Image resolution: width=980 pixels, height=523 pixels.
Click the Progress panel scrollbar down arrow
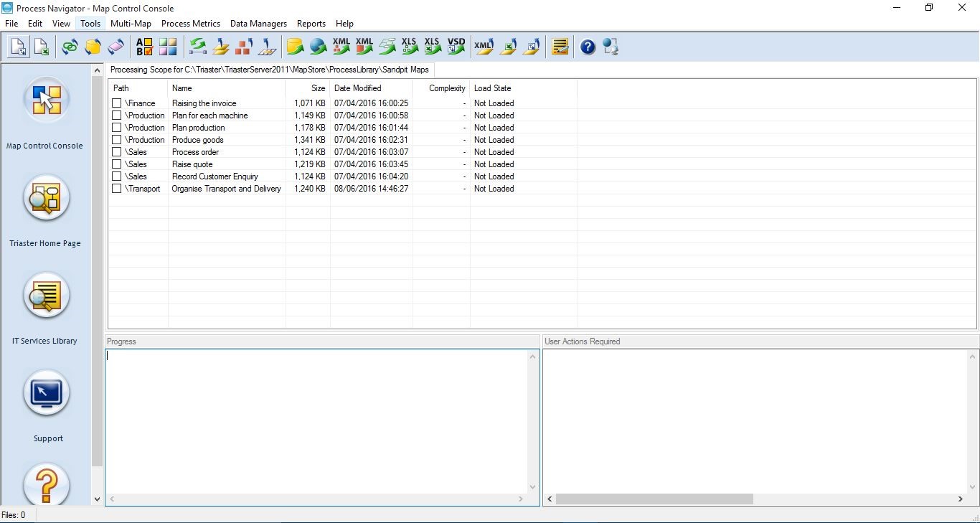click(x=532, y=486)
